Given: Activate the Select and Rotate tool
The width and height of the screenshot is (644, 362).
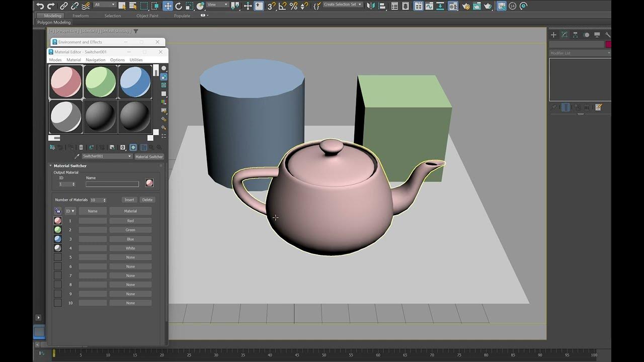Looking at the screenshot, I should click(179, 6).
